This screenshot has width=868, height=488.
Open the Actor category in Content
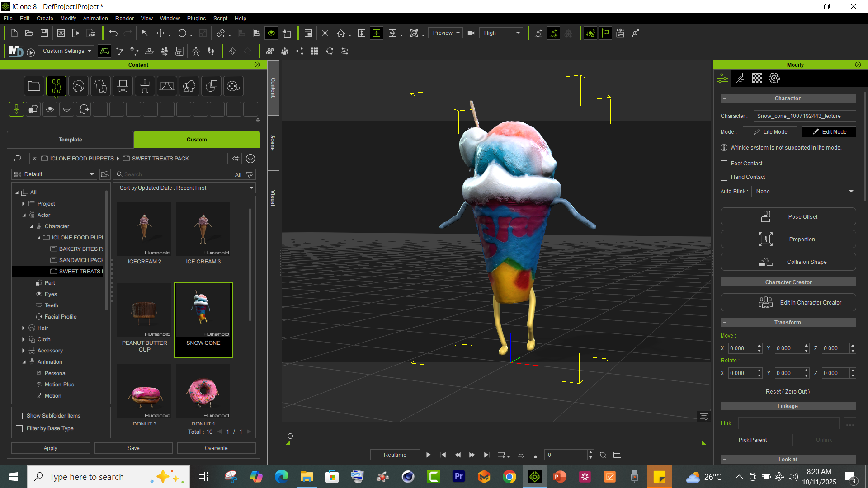click(x=56, y=86)
